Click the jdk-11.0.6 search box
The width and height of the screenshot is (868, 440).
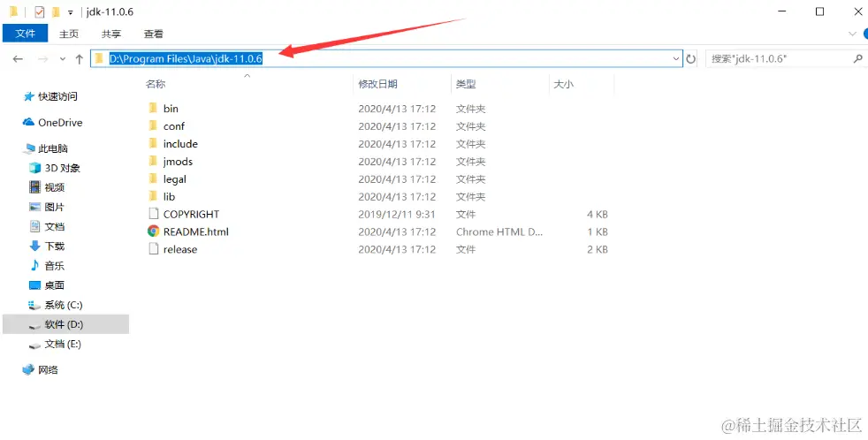click(x=785, y=58)
